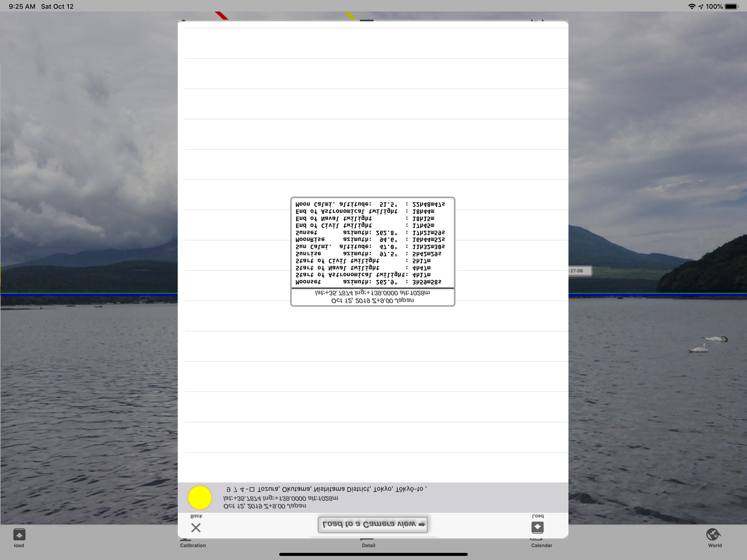747x560 pixels.
Task: Tap the Back X icon
Action: click(196, 527)
